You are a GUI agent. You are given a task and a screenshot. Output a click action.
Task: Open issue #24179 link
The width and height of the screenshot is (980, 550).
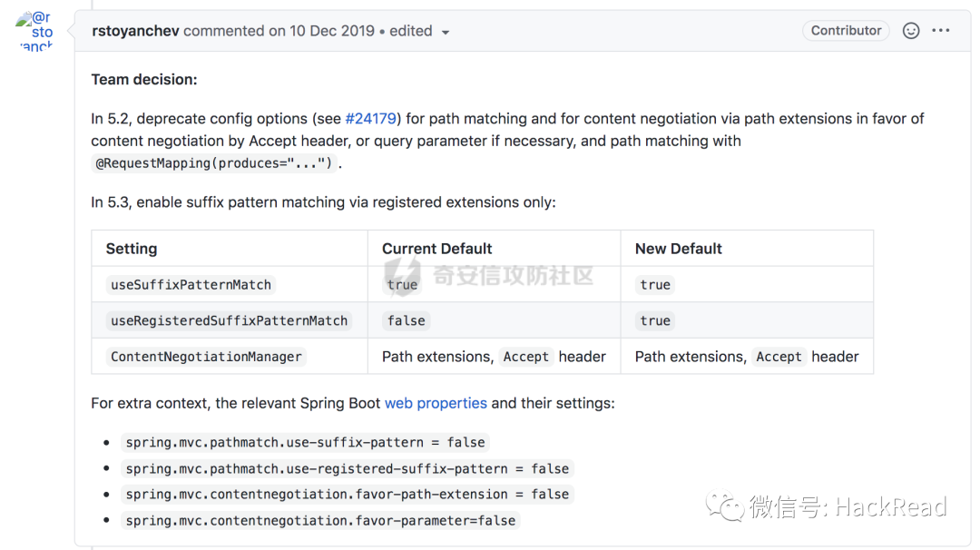[371, 118]
